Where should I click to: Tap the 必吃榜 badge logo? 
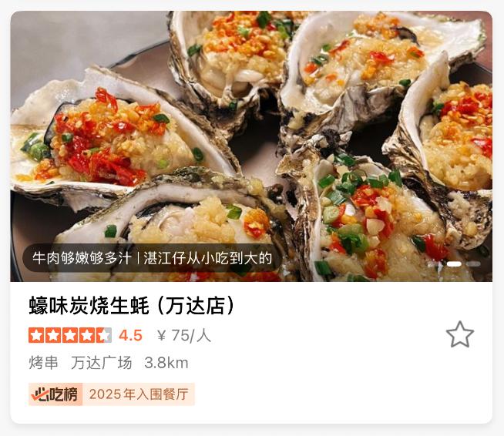55,394
